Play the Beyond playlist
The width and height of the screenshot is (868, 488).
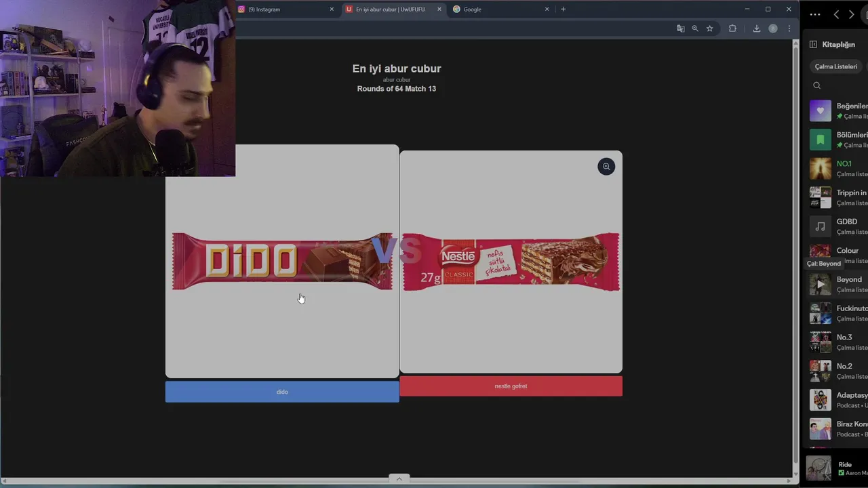click(820, 285)
